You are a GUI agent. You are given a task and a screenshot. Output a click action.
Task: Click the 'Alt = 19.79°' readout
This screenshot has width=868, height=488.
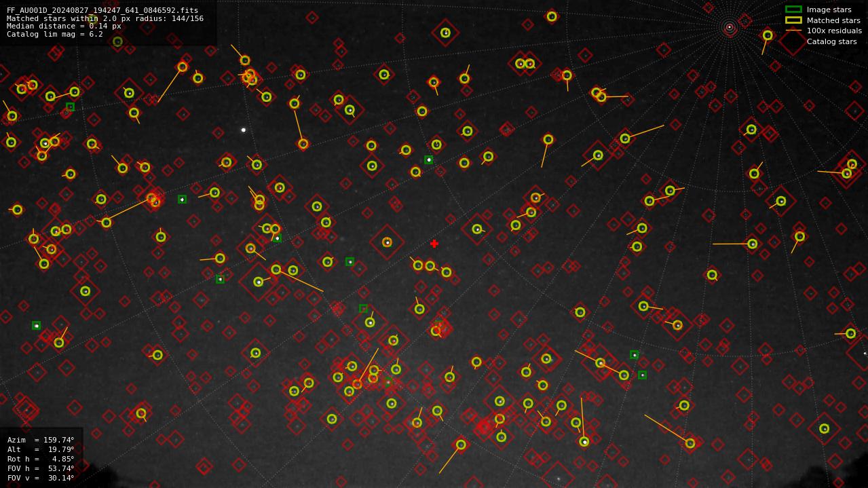point(41,449)
